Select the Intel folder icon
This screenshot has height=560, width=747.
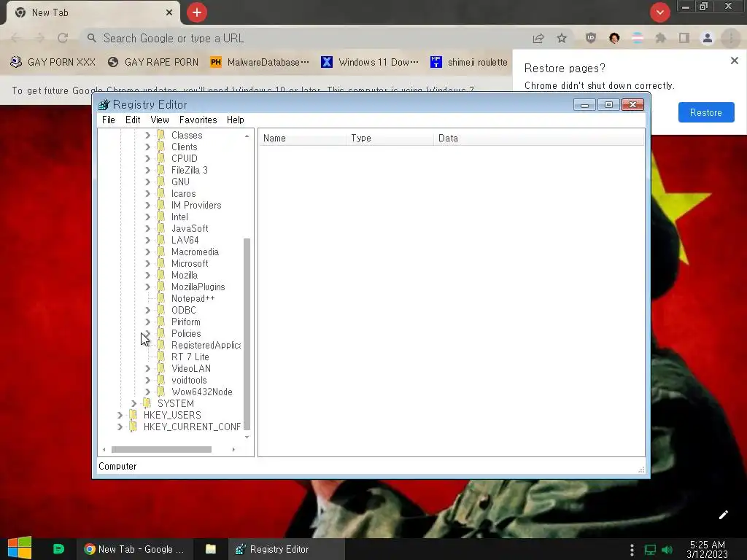click(161, 217)
